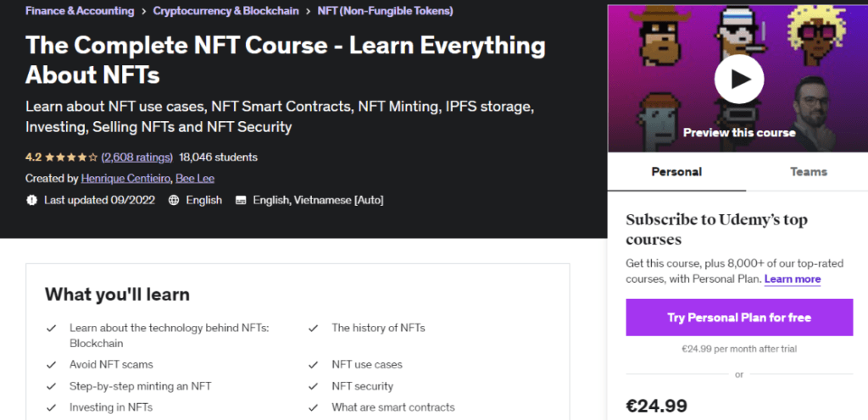Image resolution: width=868 pixels, height=420 pixels.
Task: Click the star rating icons
Action: click(x=71, y=157)
